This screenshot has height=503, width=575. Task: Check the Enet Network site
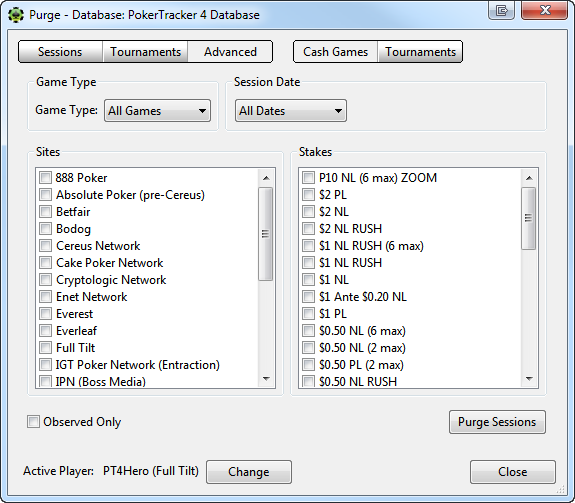coord(45,296)
